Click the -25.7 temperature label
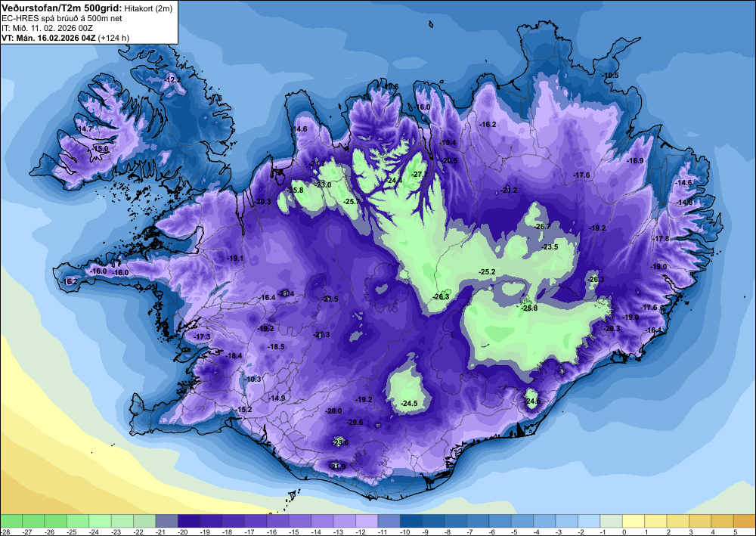 (351, 202)
